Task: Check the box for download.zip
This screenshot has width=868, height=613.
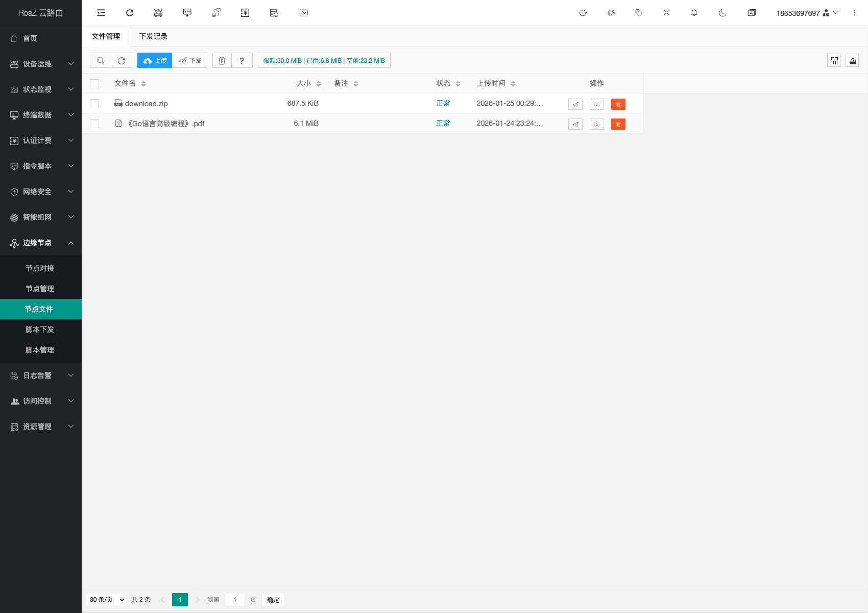Action: tap(94, 104)
